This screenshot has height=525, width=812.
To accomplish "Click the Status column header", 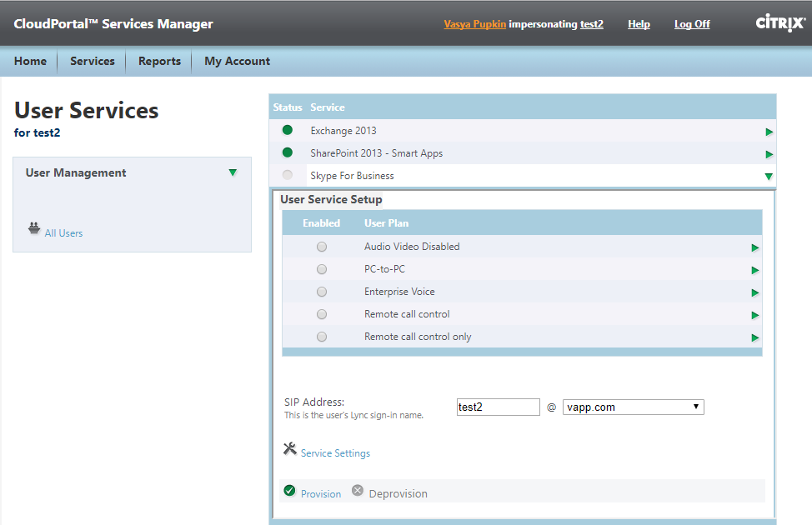I will pos(288,107).
